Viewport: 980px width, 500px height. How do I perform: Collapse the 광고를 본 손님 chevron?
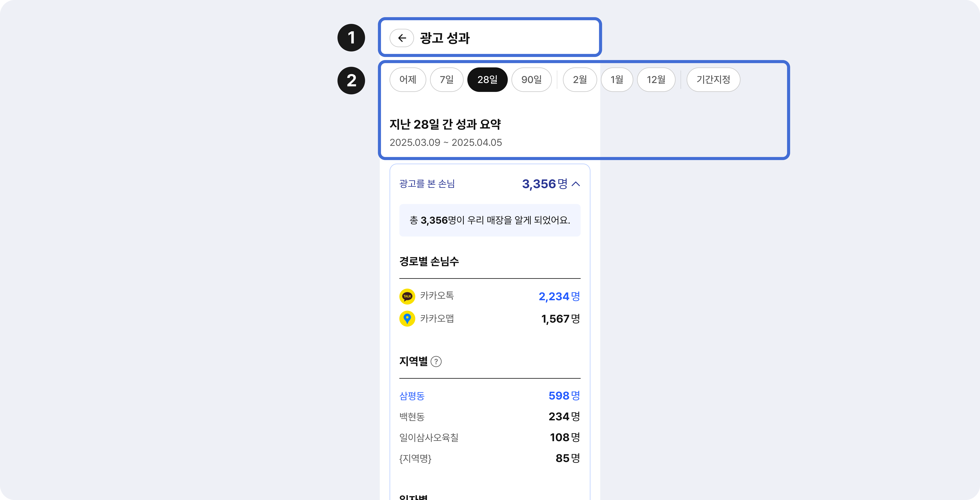576,184
